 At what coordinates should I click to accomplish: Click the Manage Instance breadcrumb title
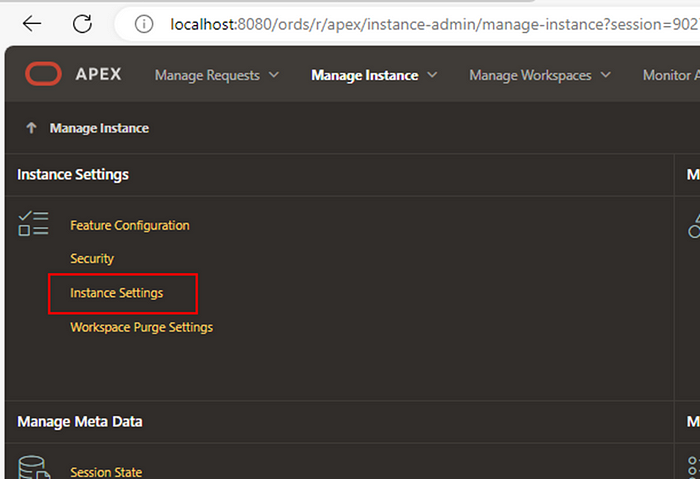[x=99, y=128]
